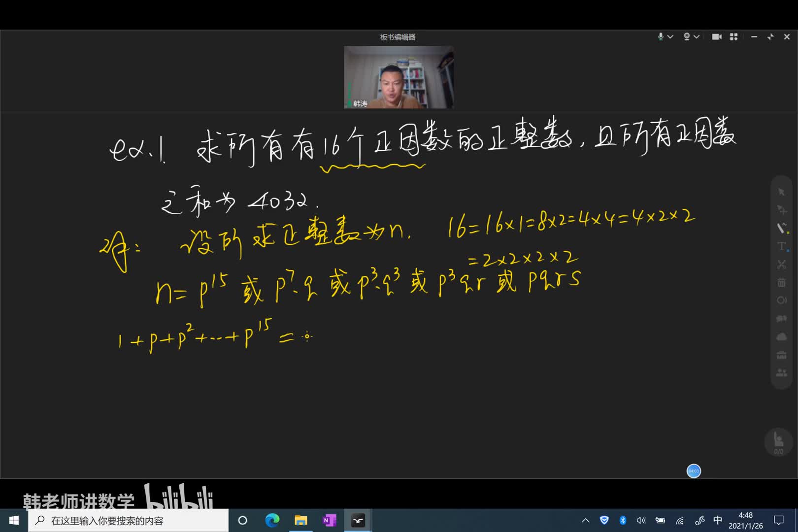Select the text tool in sidebar
798x532 pixels.
(782, 246)
